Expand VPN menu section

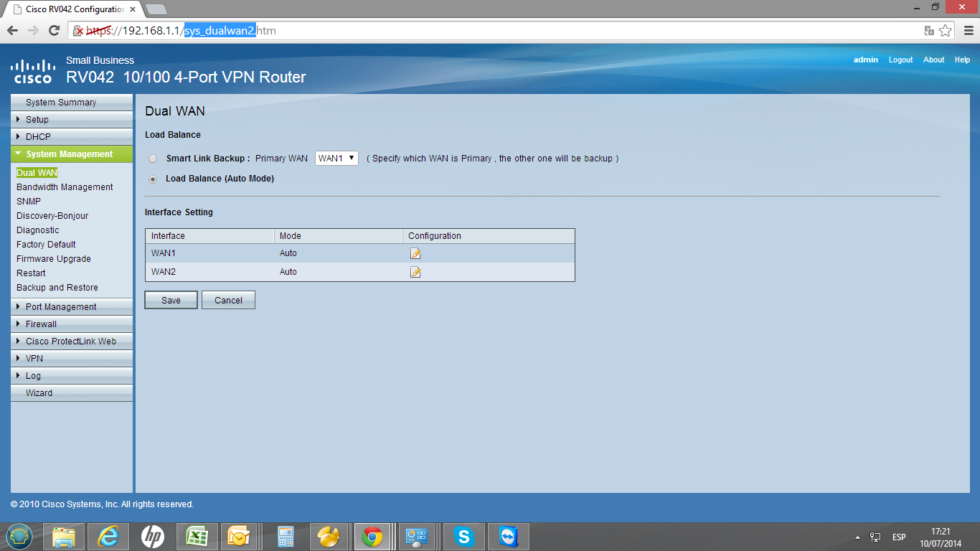click(72, 359)
